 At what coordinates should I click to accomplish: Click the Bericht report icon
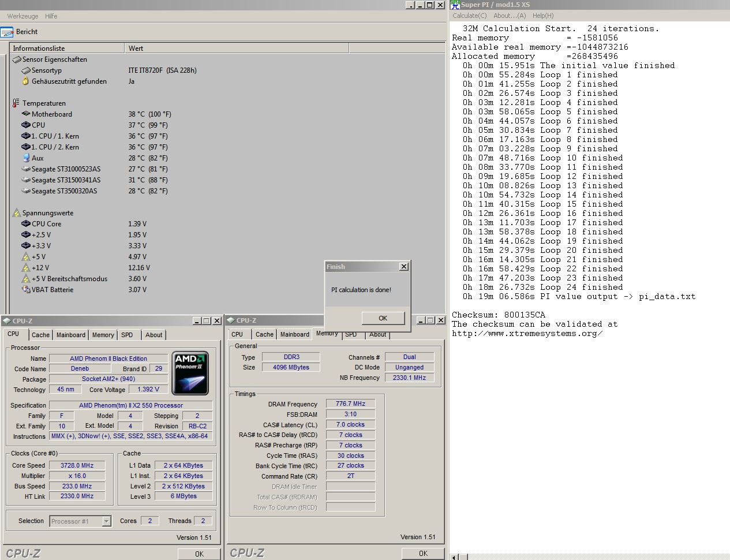(7, 32)
